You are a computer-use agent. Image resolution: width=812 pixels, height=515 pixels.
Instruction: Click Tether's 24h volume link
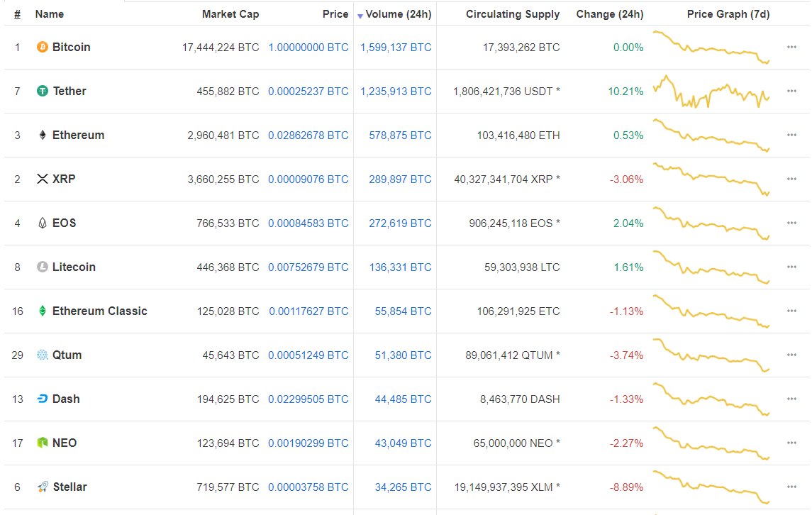[x=396, y=92]
